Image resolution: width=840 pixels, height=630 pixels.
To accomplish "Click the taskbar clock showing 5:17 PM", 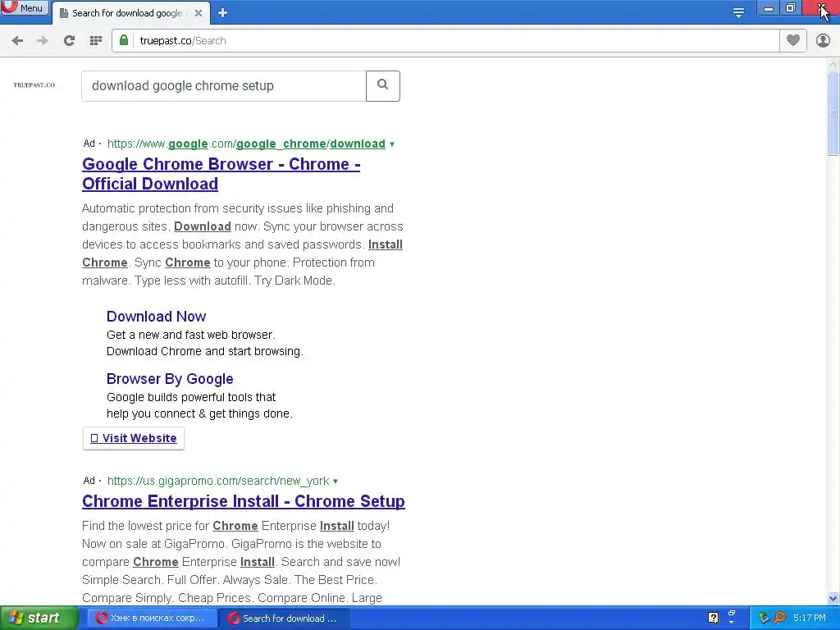I will coord(809,618).
